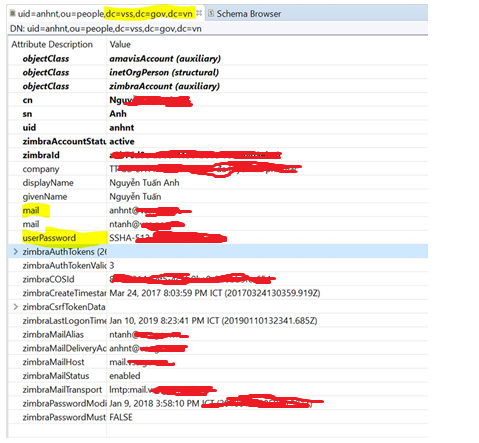This screenshot has width=479, height=443.
Task: Click the Schema Browser tab icon
Action: click(211, 13)
